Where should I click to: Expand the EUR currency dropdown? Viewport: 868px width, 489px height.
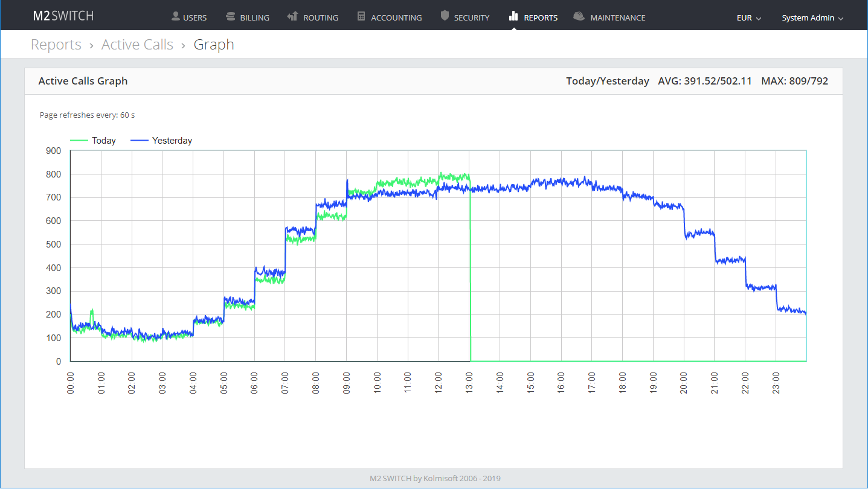pos(749,18)
